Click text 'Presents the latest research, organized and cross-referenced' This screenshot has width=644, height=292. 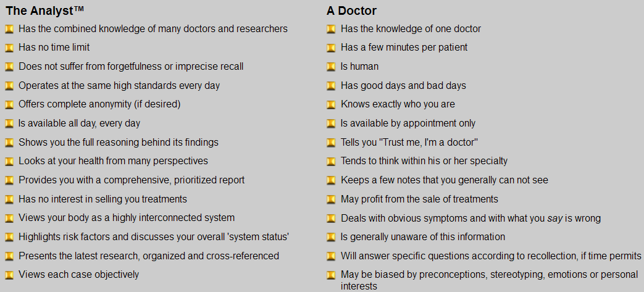coord(148,256)
